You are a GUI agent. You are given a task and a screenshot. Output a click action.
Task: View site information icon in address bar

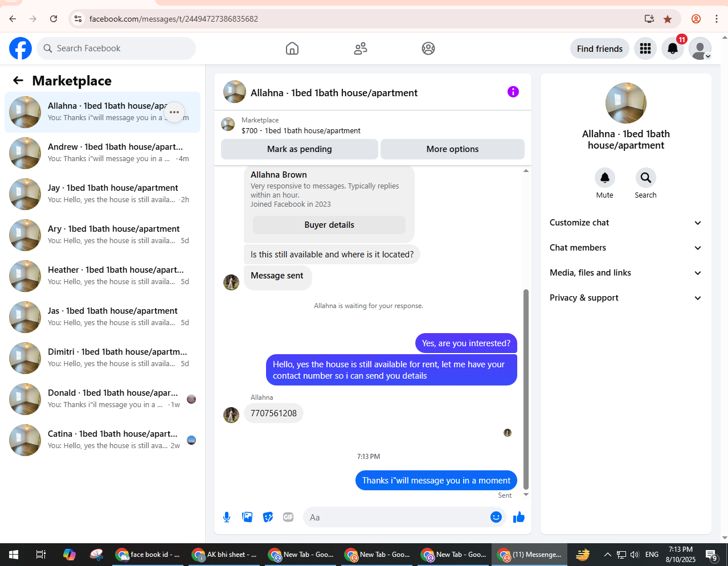click(78, 19)
